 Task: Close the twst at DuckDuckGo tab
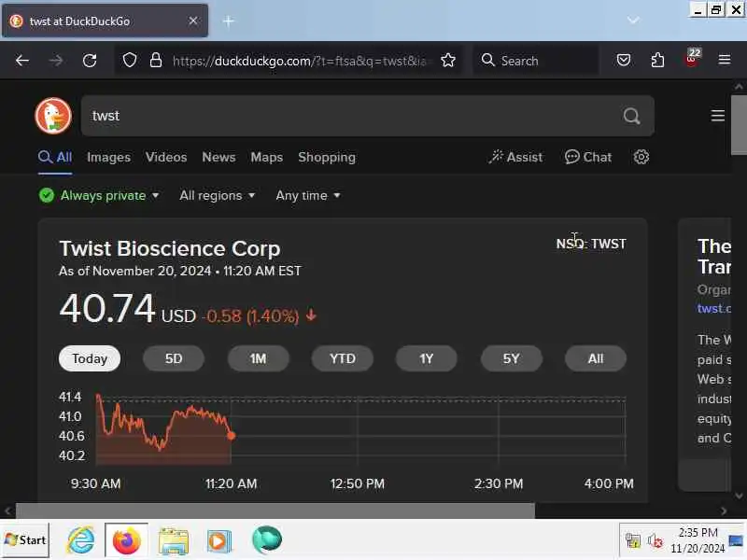click(x=193, y=21)
